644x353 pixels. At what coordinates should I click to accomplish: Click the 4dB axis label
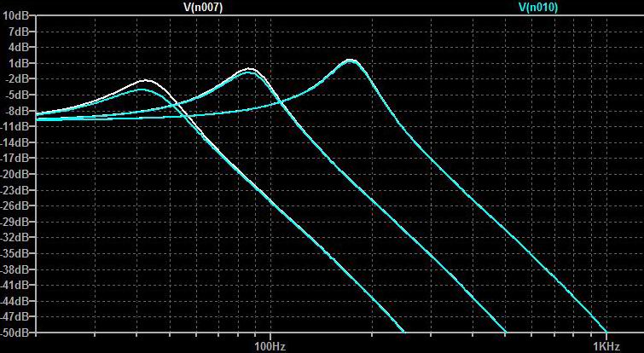[19, 47]
